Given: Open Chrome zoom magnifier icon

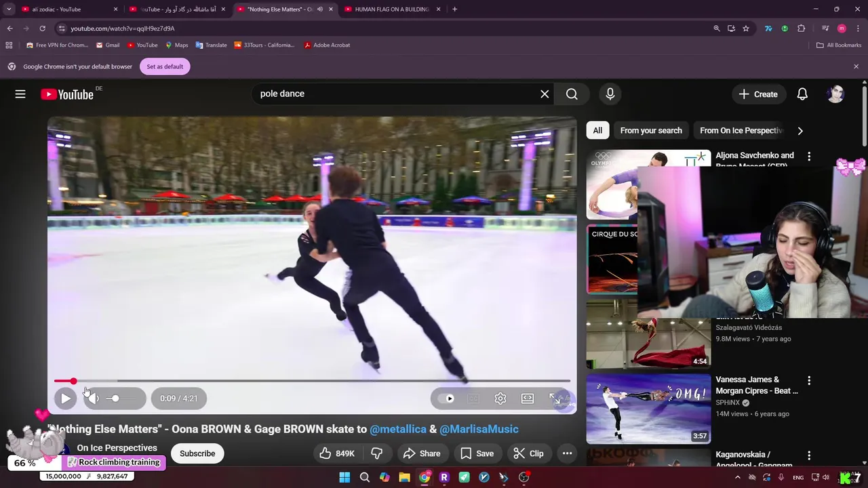Looking at the screenshot, I should point(717,28).
